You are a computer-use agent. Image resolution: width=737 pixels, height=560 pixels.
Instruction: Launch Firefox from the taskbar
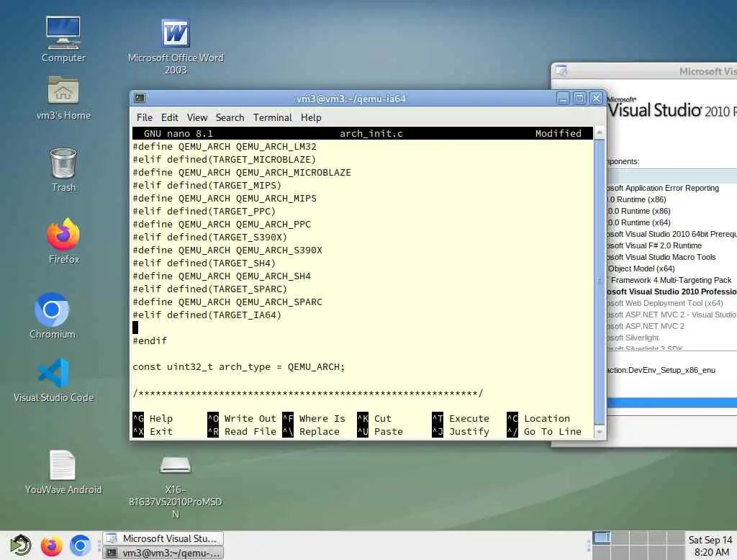51,546
